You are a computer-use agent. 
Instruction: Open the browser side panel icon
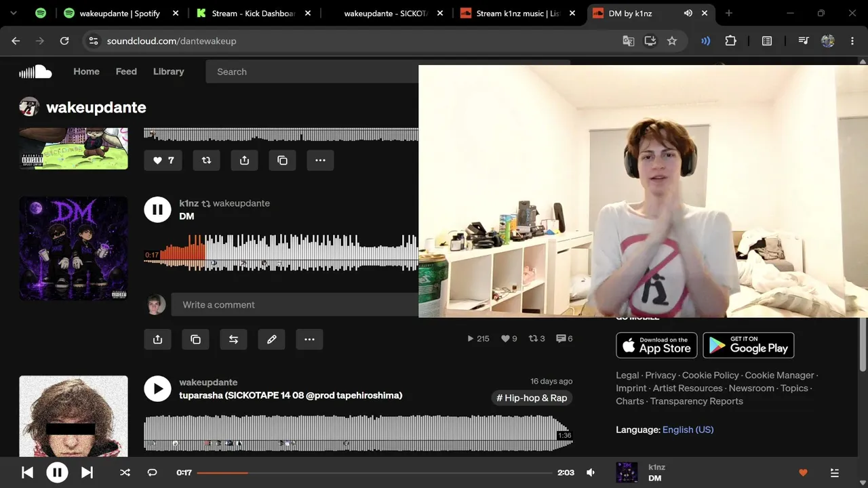[767, 41]
